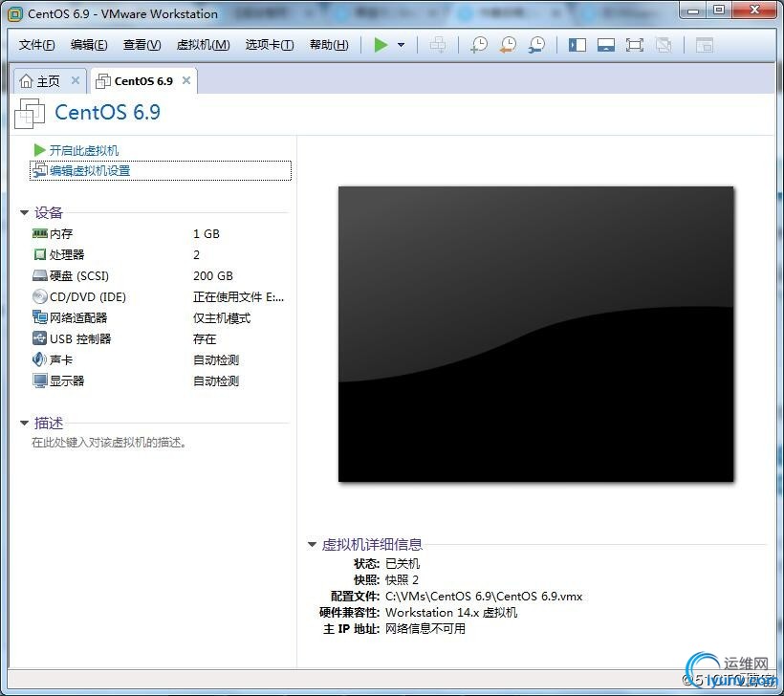Revert to snapshot using the orange arrow icon

(508, 45)
